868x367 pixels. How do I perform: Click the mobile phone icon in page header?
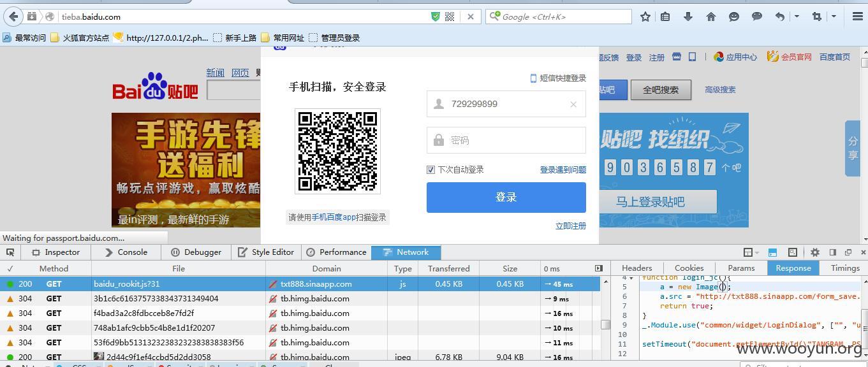coord(692,57)
